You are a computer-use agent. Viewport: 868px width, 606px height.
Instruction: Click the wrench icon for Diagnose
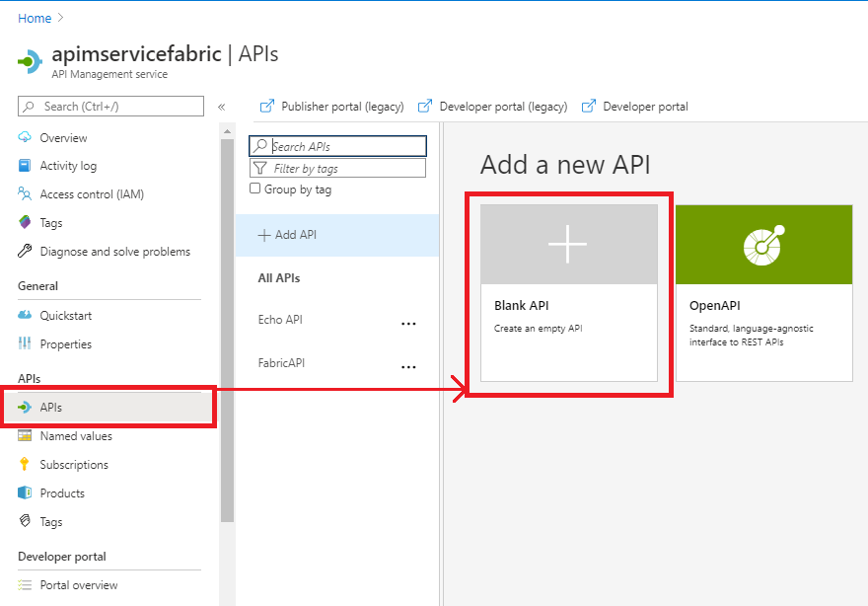[25, 251]
